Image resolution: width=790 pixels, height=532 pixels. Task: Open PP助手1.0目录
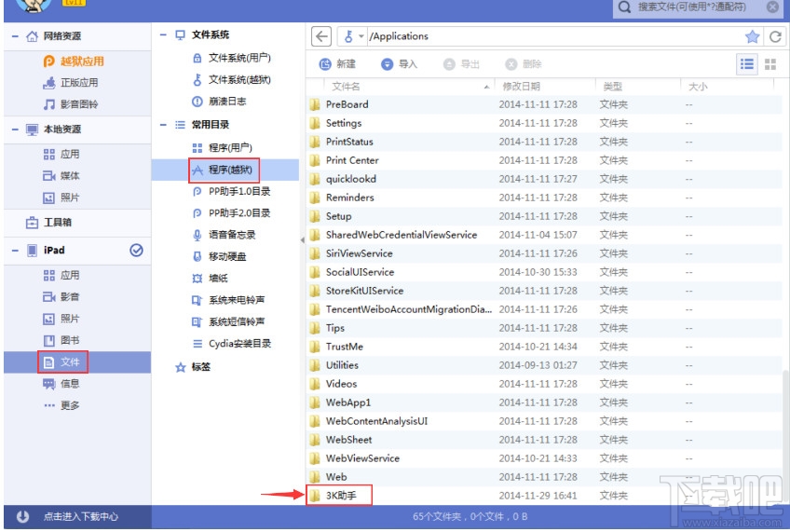pos(232,191)
